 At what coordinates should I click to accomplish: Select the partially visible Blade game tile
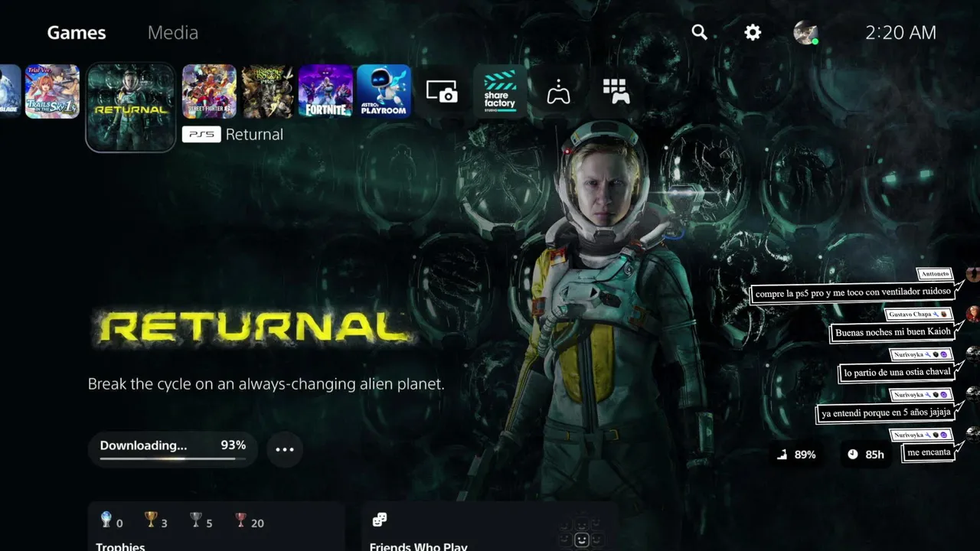(10, 91)
